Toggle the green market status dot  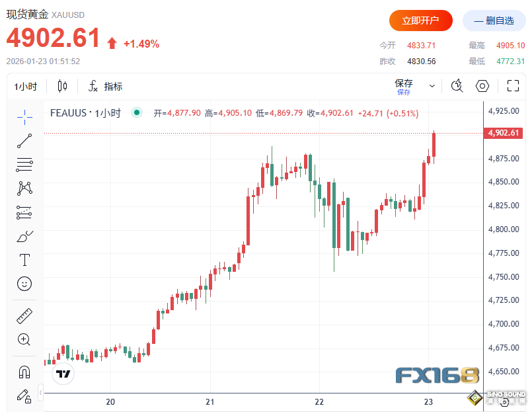click(137, 113)
